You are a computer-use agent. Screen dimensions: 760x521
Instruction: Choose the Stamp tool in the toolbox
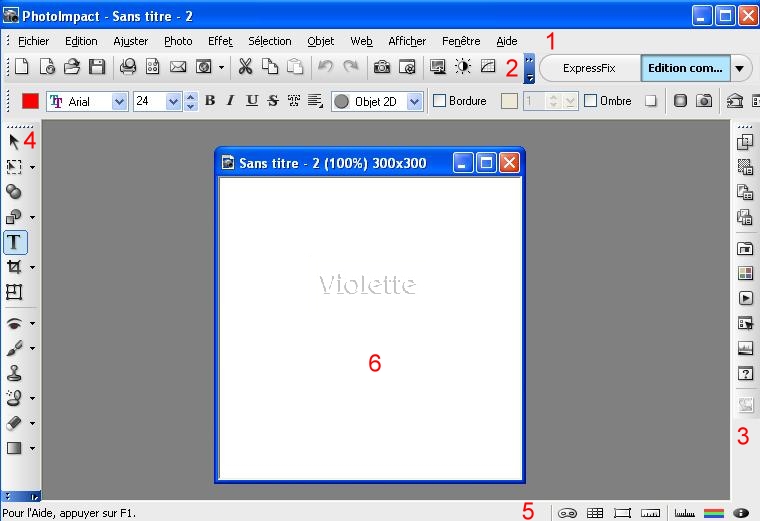coord(15,373)
